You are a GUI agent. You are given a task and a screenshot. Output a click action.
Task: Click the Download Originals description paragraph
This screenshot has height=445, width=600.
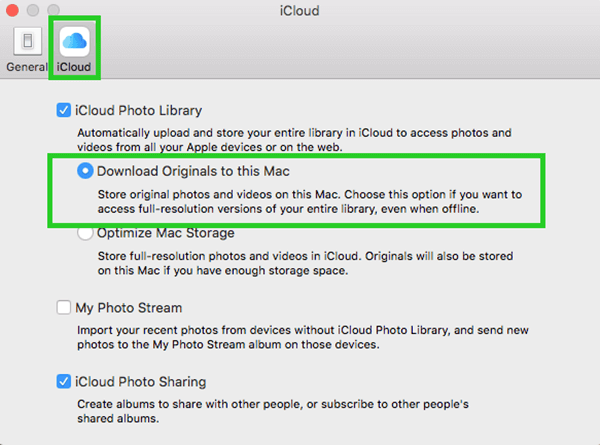(302, 201)
